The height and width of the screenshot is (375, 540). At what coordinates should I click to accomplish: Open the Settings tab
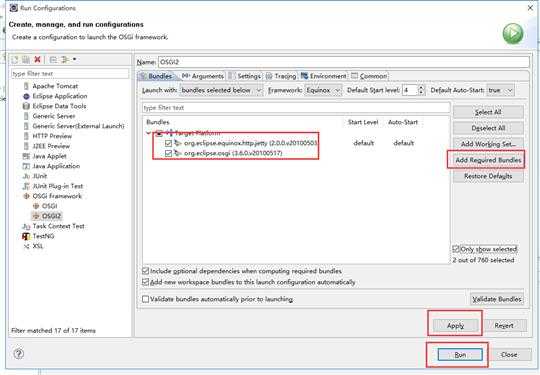click(245, 76)
